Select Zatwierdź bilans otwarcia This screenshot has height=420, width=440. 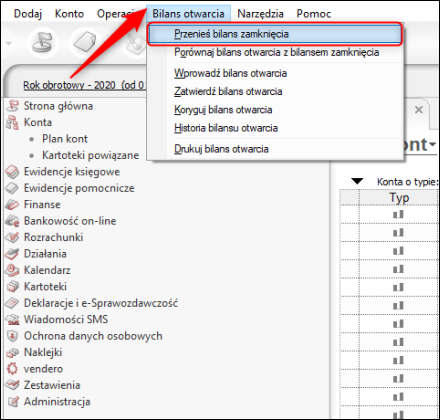point(275,91)
